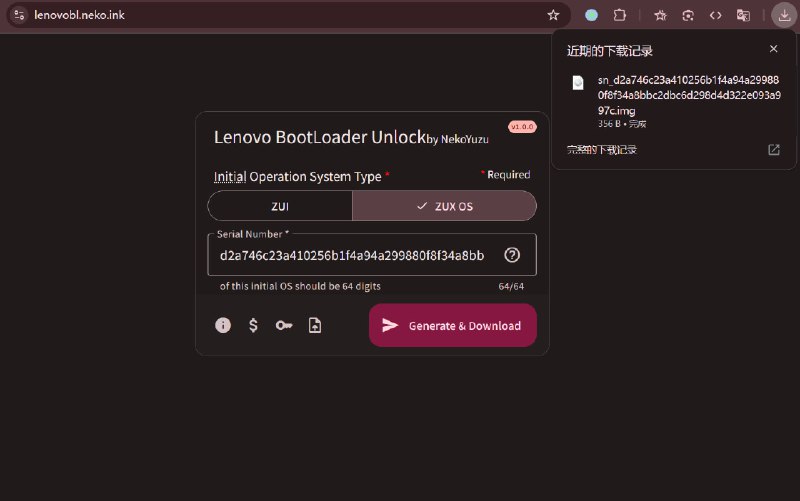The height and width of the screenshot is (501, 800).
Task: Select the ZUX OS system type option
Action: point(444,206)
